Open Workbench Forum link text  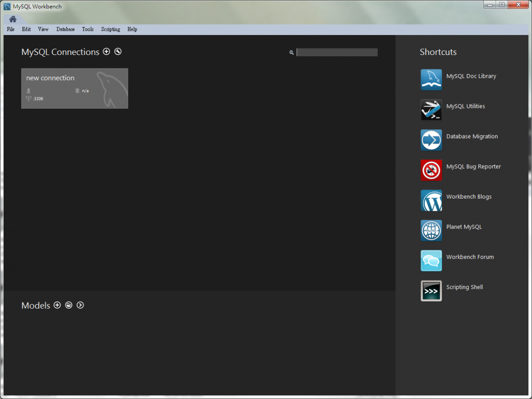tap(470, 257)
